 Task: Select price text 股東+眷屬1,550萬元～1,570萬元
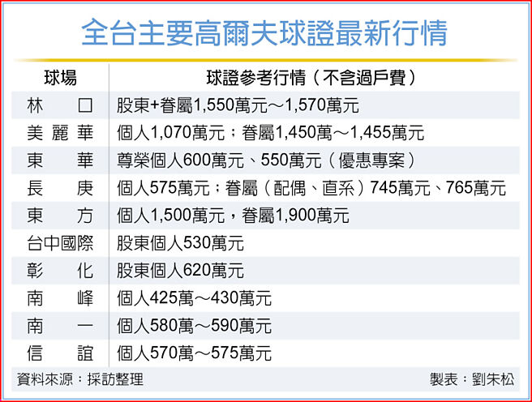[x=238, y=105]
